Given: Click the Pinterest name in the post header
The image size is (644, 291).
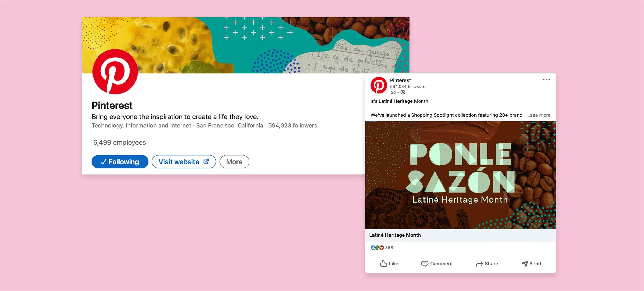Looking at the screenshot, I should coord(400,80).
